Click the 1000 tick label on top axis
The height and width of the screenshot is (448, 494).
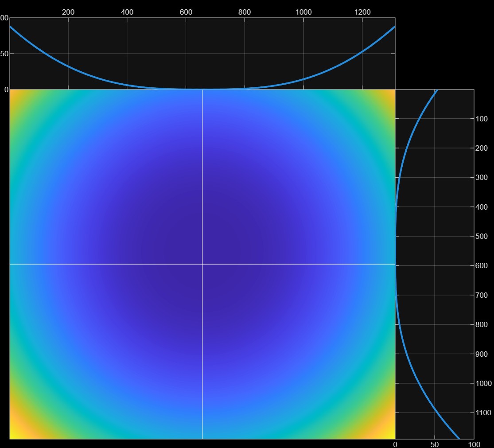(x=303, y=12)
